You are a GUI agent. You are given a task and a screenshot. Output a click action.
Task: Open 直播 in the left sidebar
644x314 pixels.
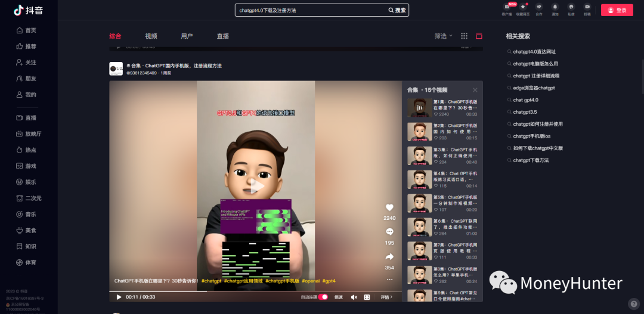coord(26,118)
